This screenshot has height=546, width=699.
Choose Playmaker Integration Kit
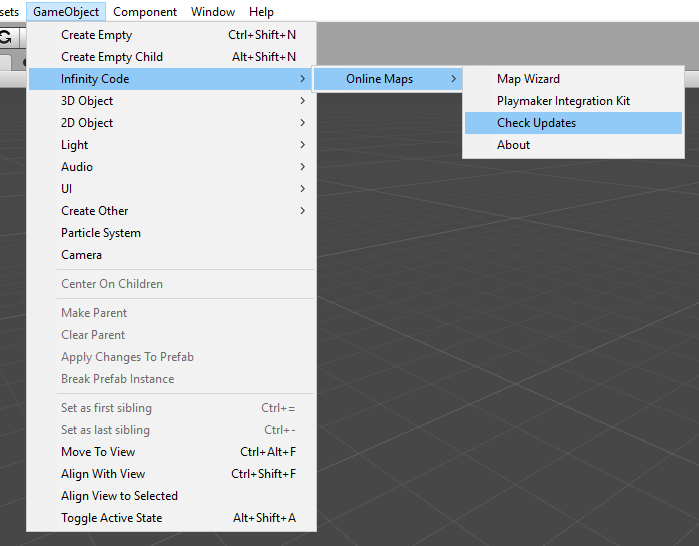[573, 101]
